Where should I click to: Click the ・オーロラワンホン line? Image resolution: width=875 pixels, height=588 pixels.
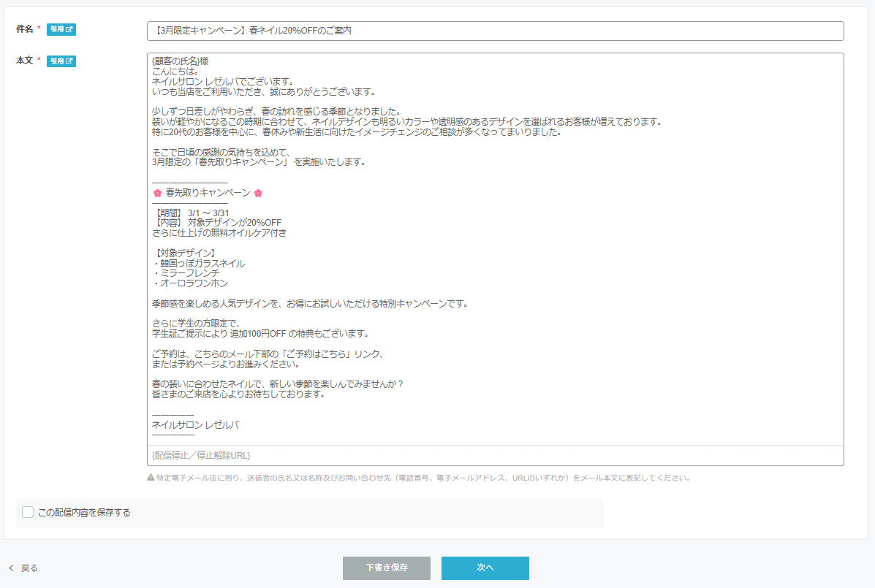click(x=190, y=283)
